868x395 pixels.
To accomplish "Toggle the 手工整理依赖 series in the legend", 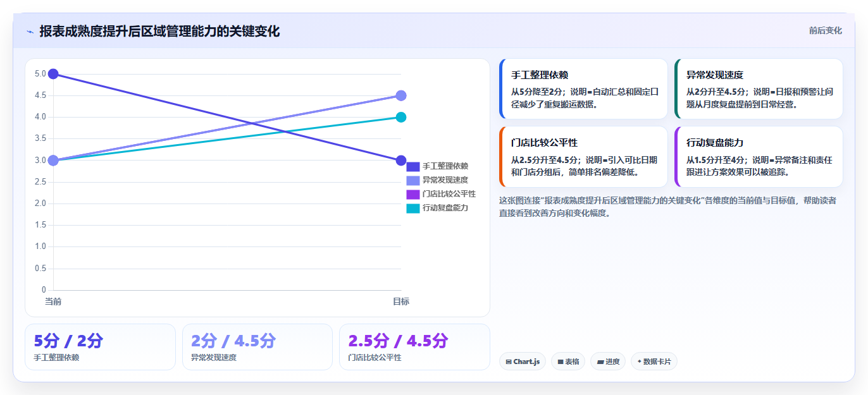I will (x=437, y=166).
